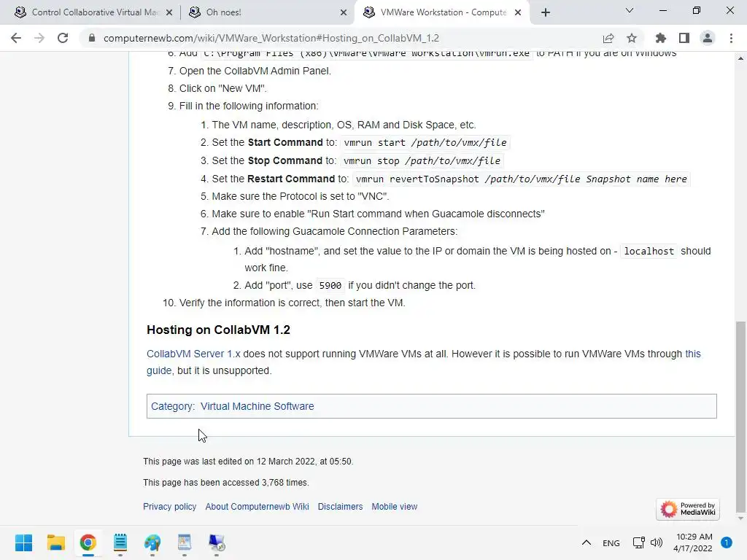Image resolution: width=747 pixels, height=560 pixels.
Task: Open the Chrome profile avatar menu
Action: click(x=708, y=38)
